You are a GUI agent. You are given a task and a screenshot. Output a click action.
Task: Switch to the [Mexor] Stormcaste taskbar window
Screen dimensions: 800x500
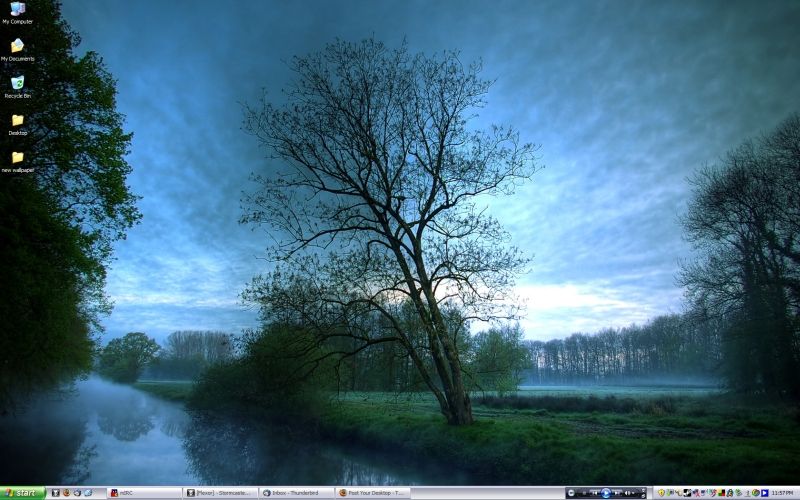220,493
